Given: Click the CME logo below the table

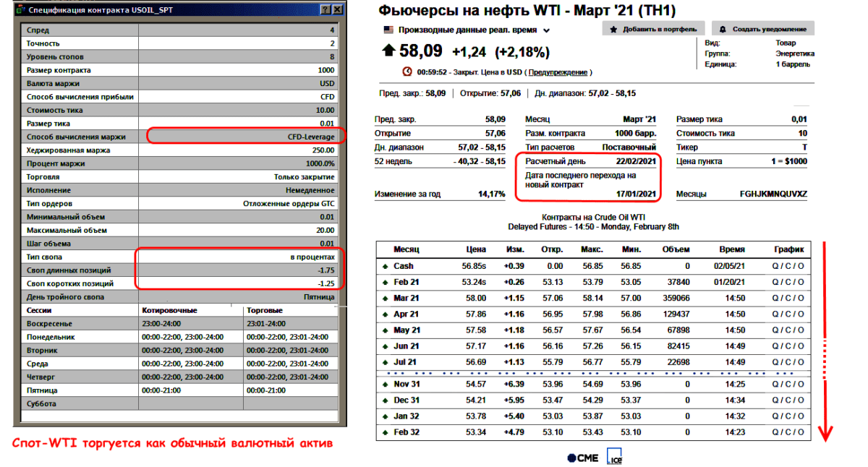Looking at the screenshot, I should pos(583,458).
